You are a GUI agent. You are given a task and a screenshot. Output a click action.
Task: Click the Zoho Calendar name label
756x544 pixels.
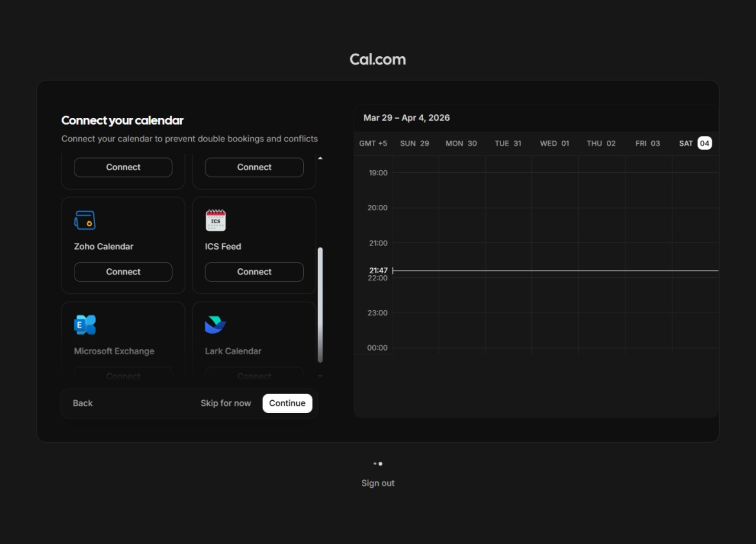[104, 246]
